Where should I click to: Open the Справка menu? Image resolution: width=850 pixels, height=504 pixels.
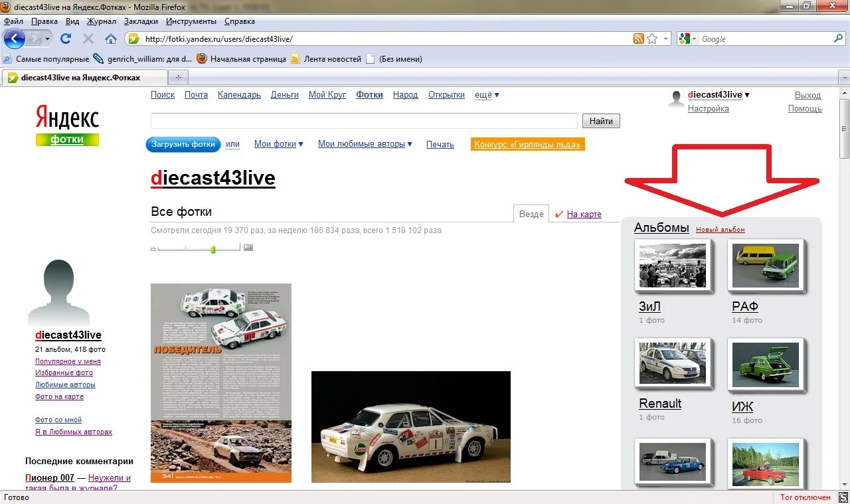click(240, 21)
